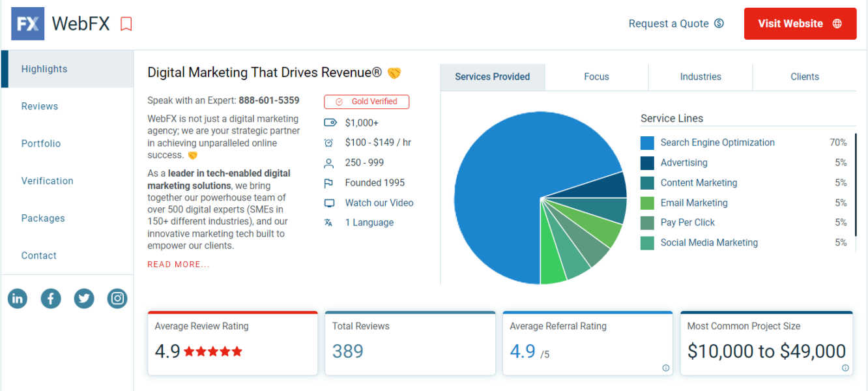Screen dimensions: 868x391
Task: Click the Search Engine Optimization service link
Action: pos(717,142)
